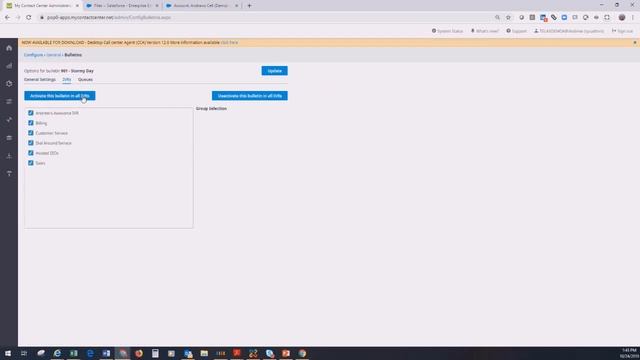
Task: Open the bar chart reports icon in the sidebar
Action: click(x=9, y=66)
